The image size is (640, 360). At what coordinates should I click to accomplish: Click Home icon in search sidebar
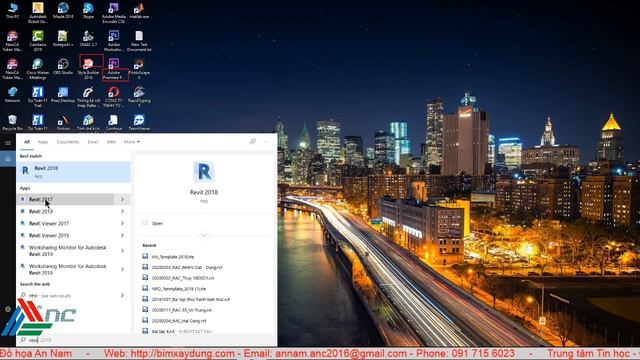8,159
